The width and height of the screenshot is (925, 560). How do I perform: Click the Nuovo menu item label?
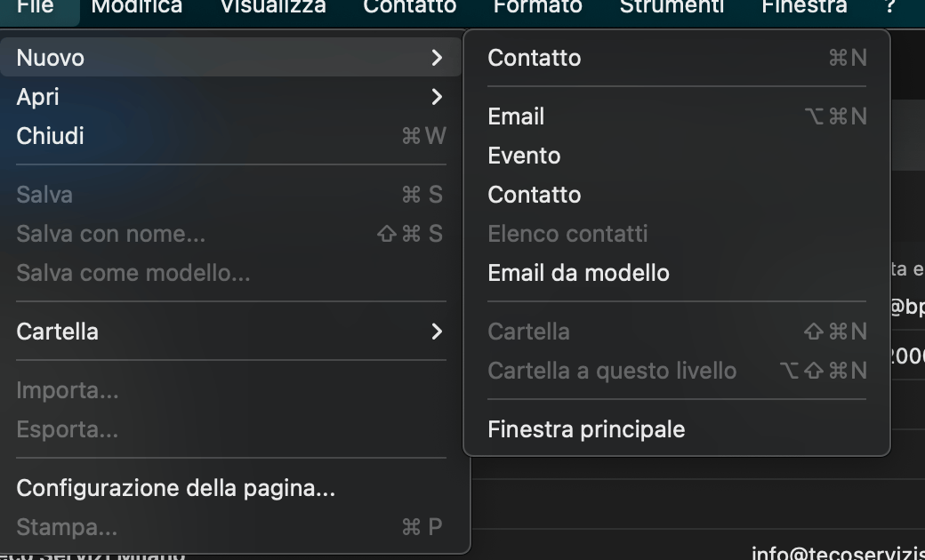click(50, 58)
